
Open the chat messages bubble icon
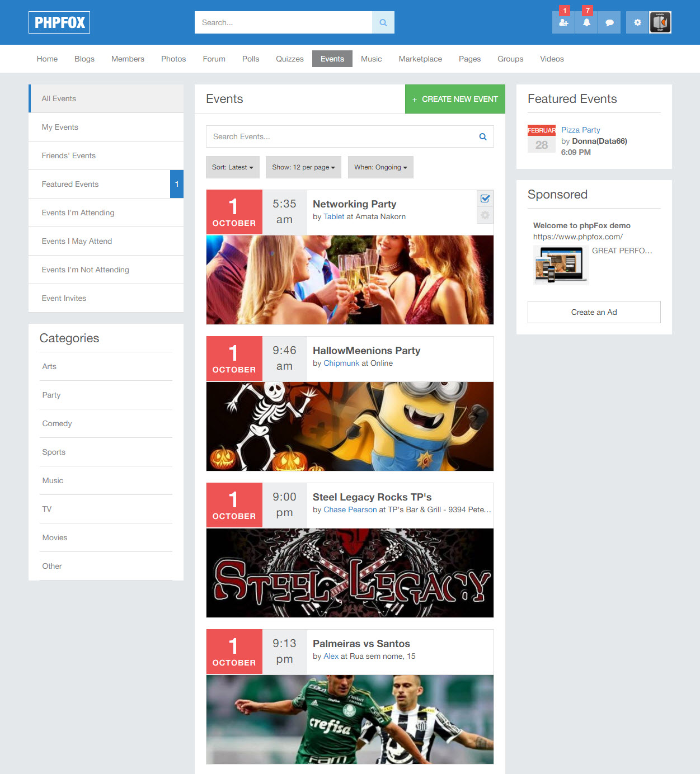point(609,22)
